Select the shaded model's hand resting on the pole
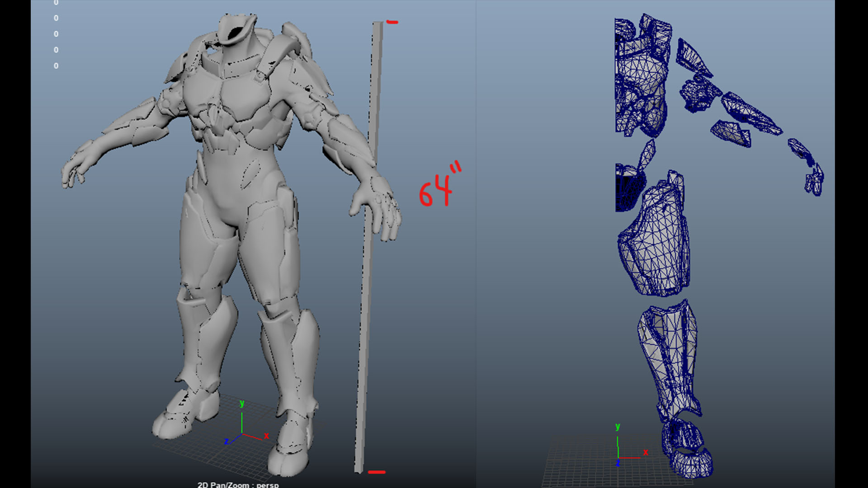Viewport: 868px width, 488px height. pos(377,207)
